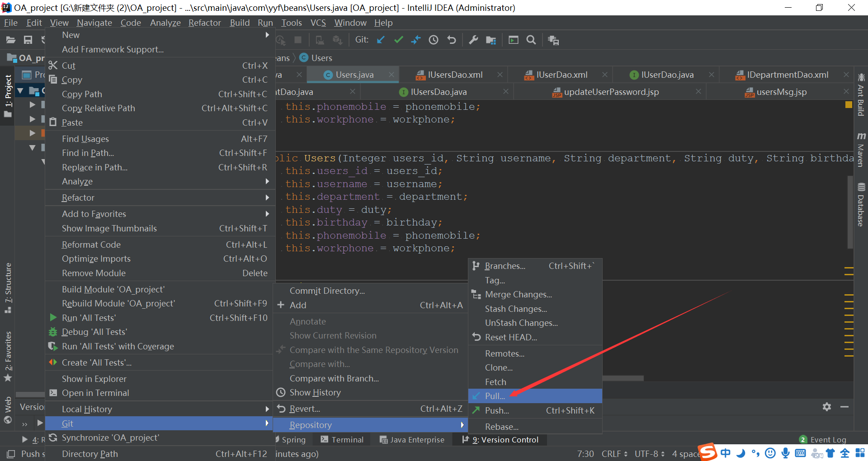
Task: Open the UTF-8 encoding dropdown
Action: click(x=649, y=454)
